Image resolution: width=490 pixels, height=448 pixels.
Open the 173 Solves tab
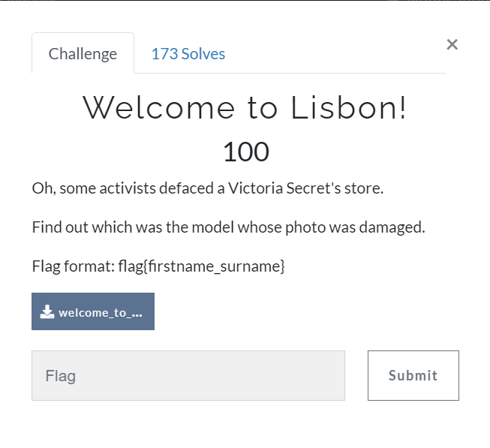pos(188,54)
